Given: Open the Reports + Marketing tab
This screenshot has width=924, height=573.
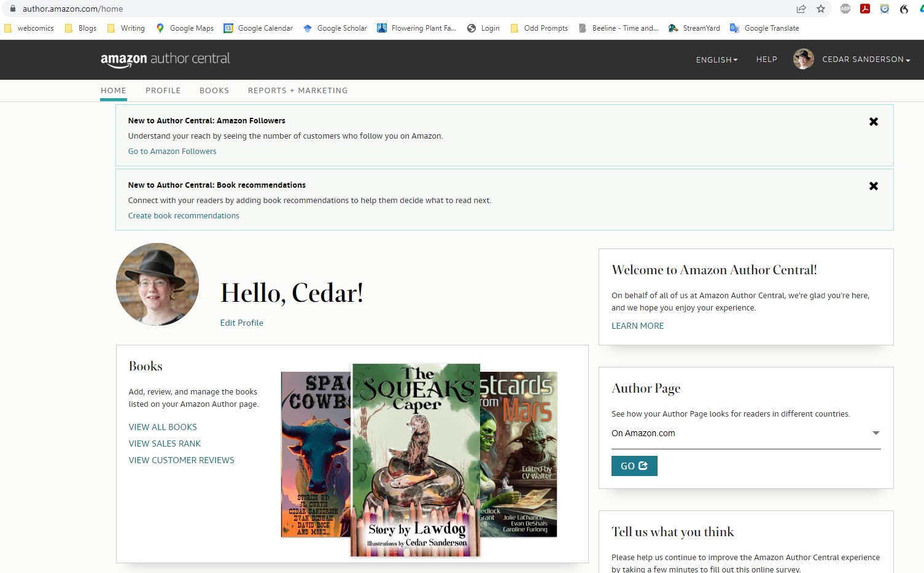Looking at the screenshot, I should pos(298,90).
